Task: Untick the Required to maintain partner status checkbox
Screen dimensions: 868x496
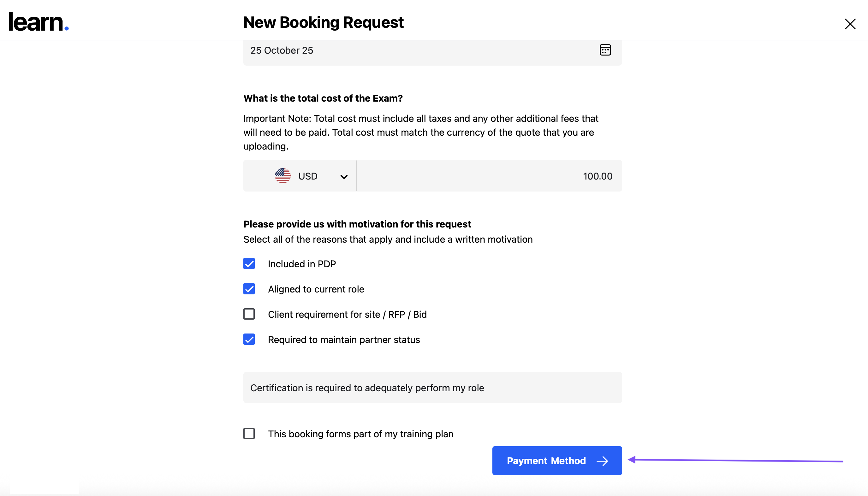Action: click(x=249, y=339)
